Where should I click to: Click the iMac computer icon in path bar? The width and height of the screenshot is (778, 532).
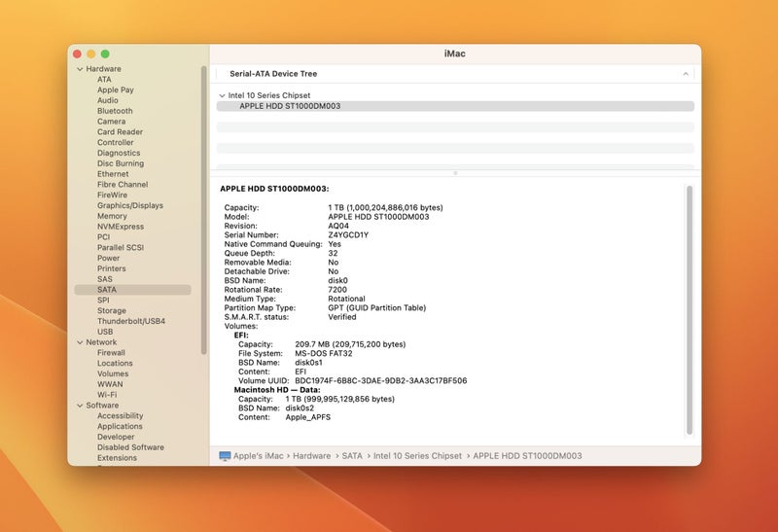(225, 456)
